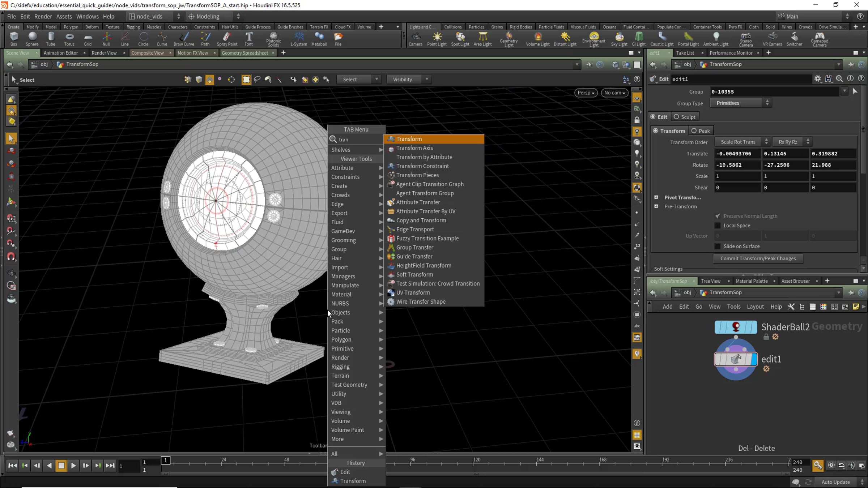Add a Camera from the shelf
Image resolution: width=868 pixels, height=488 pixels.
[x=415, y=39]
